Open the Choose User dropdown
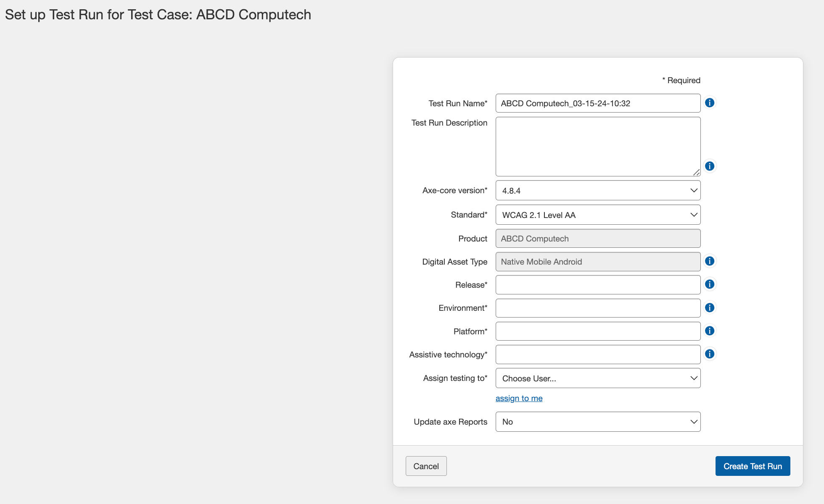 (598, 378)
